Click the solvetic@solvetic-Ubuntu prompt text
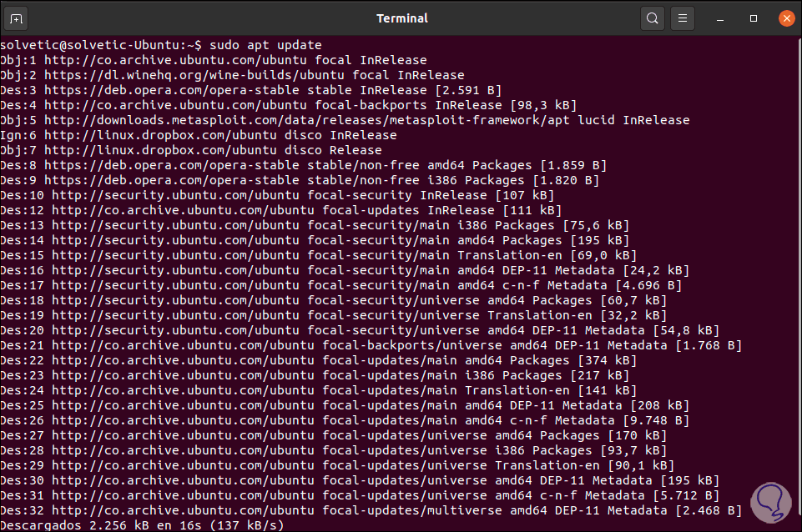 coord(98,45)
